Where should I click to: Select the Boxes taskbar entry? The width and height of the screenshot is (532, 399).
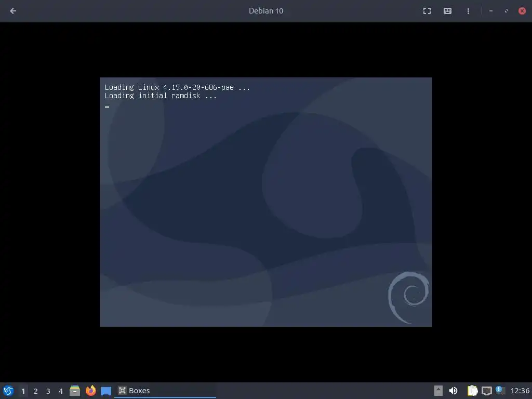tap(165, 391)
